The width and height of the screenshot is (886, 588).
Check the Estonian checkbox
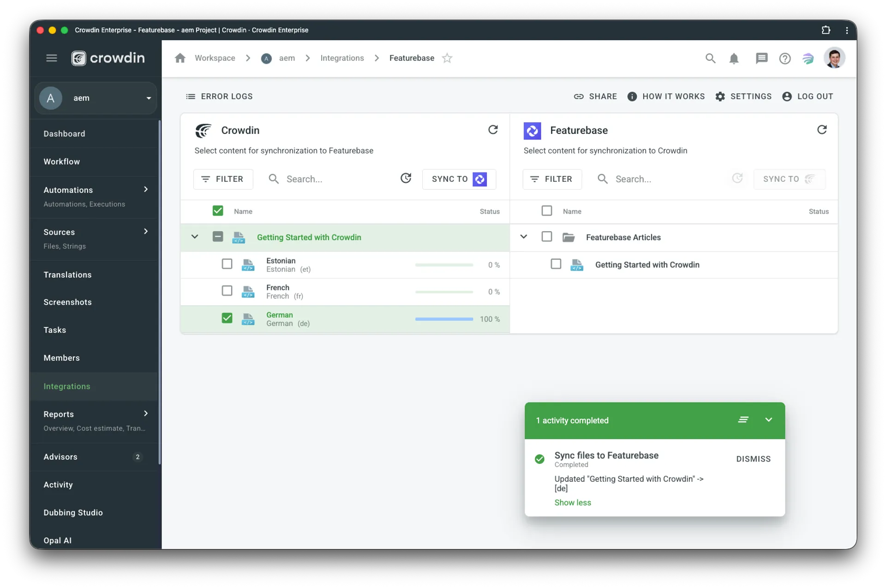pyautogui.click(x=227, y=264)
